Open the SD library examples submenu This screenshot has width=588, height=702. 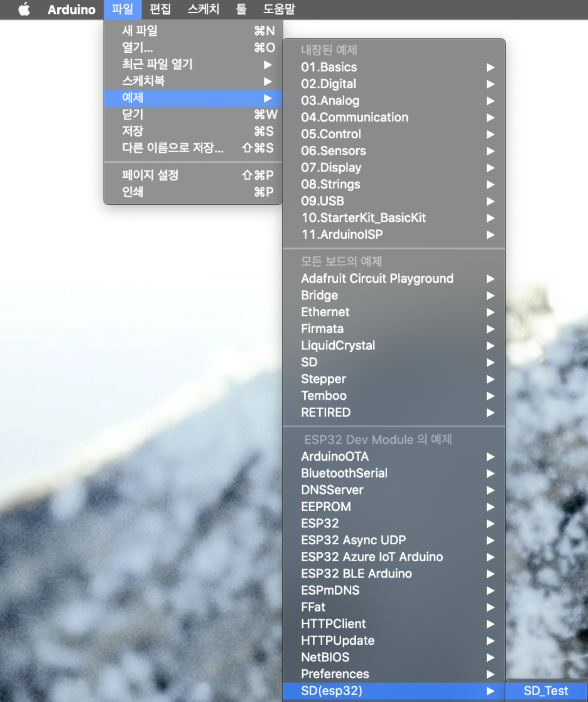[x=394, y=362]
